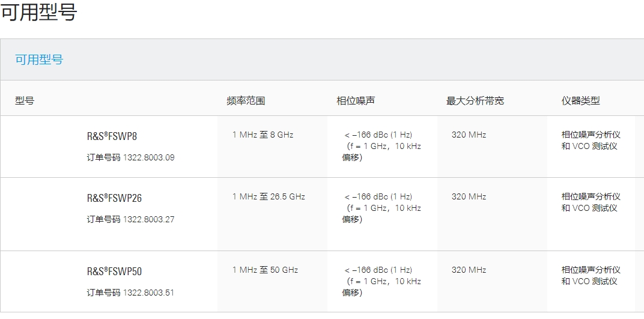Click the 相位噪声 column header
The height and width of the screenshot is (319, 644).
356,100
